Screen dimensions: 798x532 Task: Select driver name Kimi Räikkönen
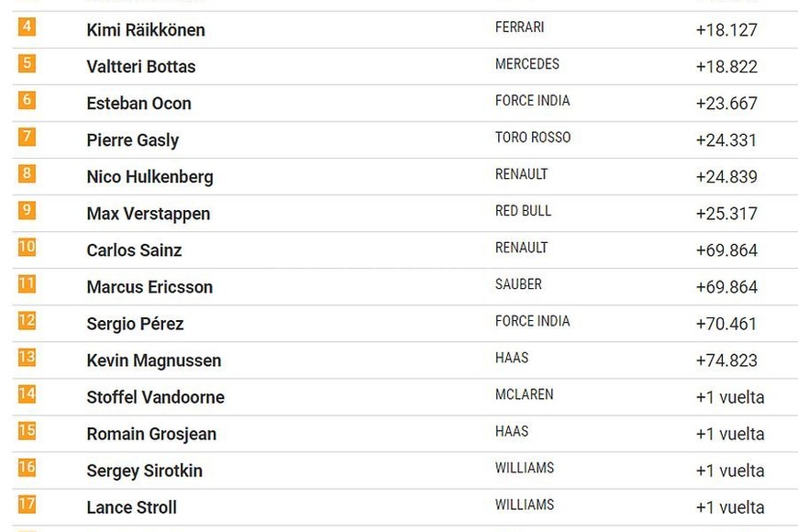pos(146,30)
